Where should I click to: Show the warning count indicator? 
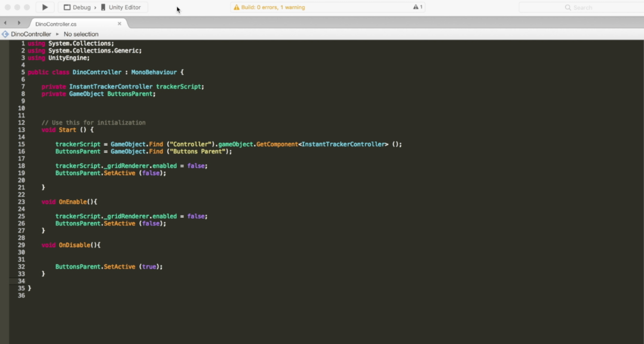pyautogui.click(x=418, y=7)
